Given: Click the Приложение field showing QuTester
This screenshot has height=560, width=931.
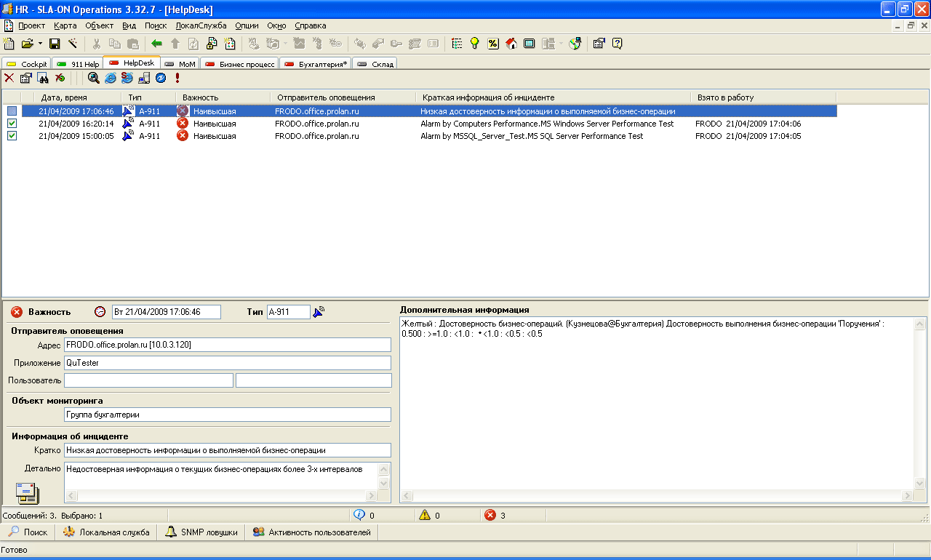Looking at the screenshot, I should [228, 362].
